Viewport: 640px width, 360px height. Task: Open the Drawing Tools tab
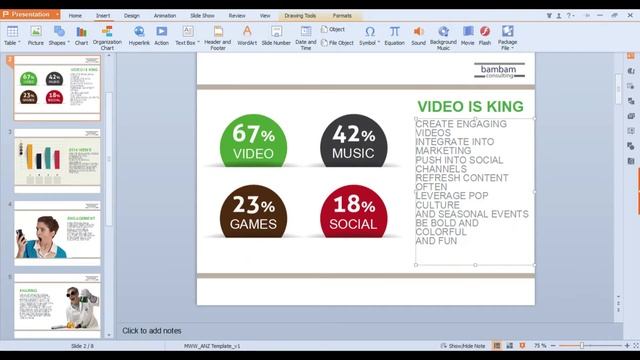(300, 16)
